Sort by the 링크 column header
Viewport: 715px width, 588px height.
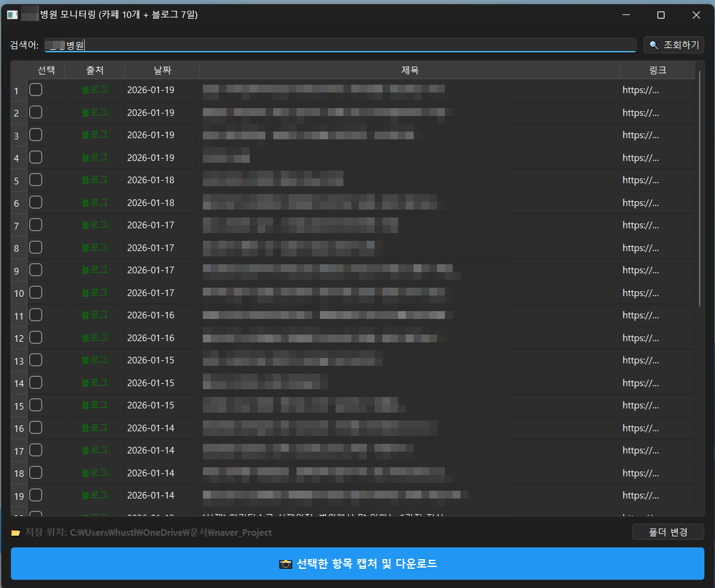point(657,70)
